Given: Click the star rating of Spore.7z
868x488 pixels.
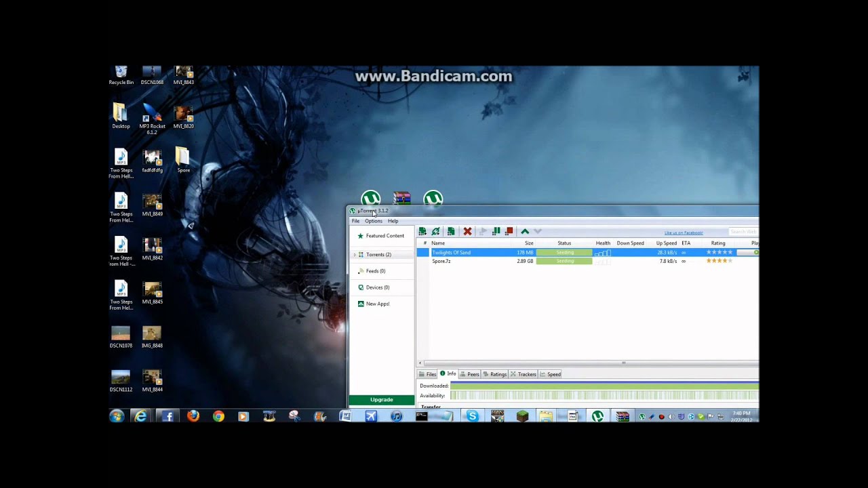Looking at the screenshot, I should pos(719,261).
